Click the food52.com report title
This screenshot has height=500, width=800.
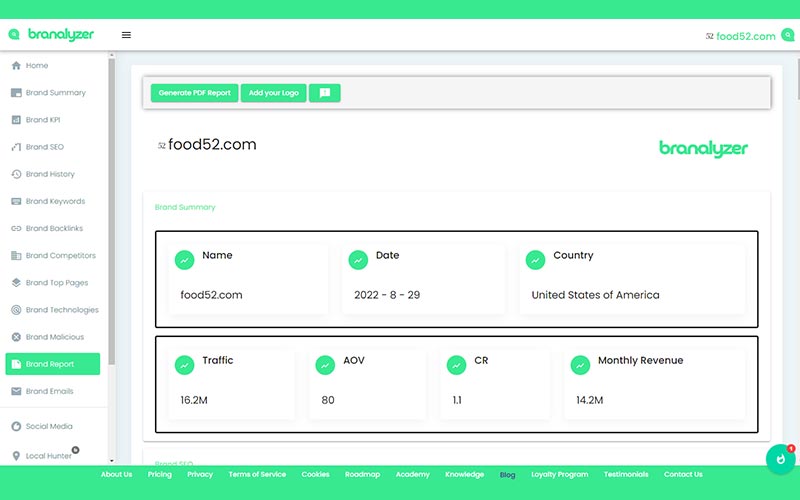click(212, 144)
